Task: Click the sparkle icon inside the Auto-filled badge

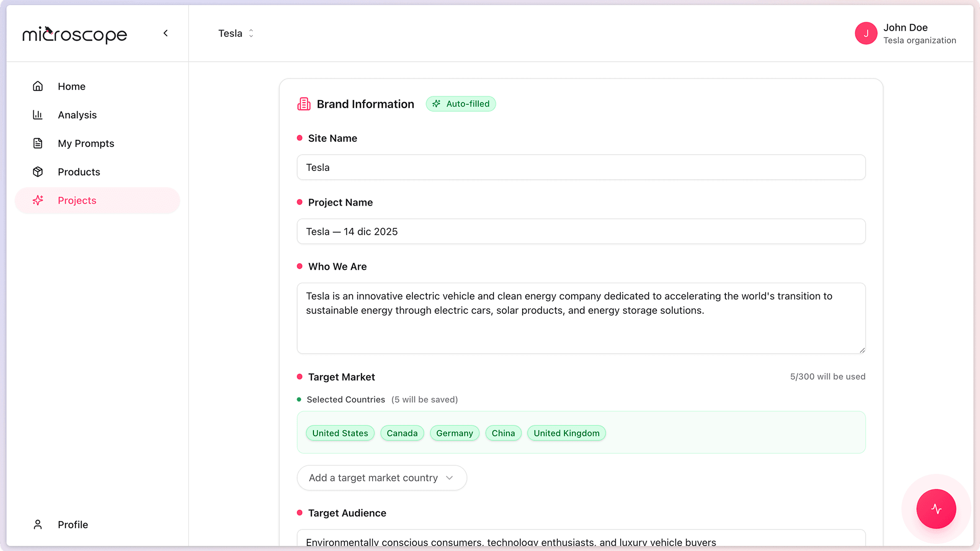Action: click(x=436, y=104)
